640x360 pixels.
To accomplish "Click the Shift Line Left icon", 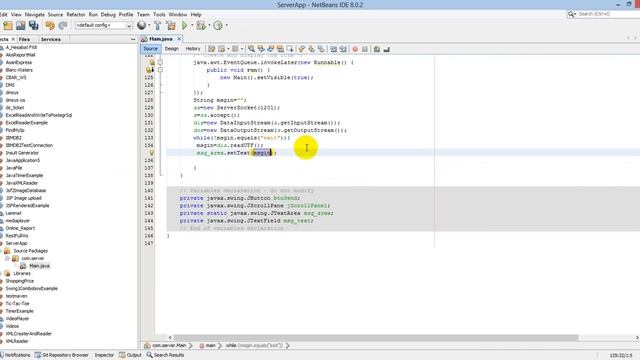I will point(333,49).
